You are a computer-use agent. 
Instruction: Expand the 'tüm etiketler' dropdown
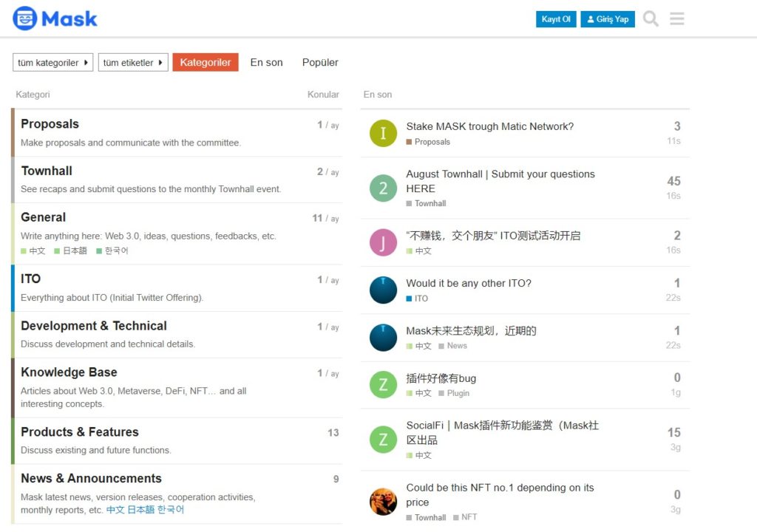coord(133,62)
